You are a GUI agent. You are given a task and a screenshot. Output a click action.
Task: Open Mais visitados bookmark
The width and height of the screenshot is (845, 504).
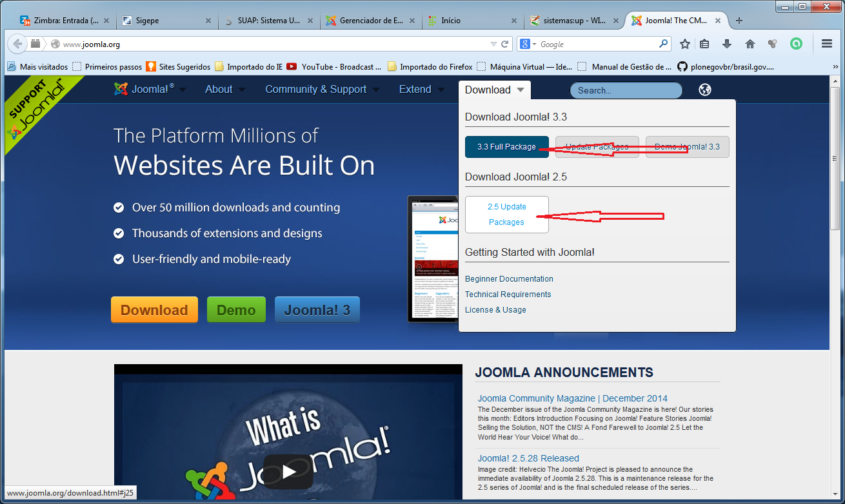click(x=37, y=66)
